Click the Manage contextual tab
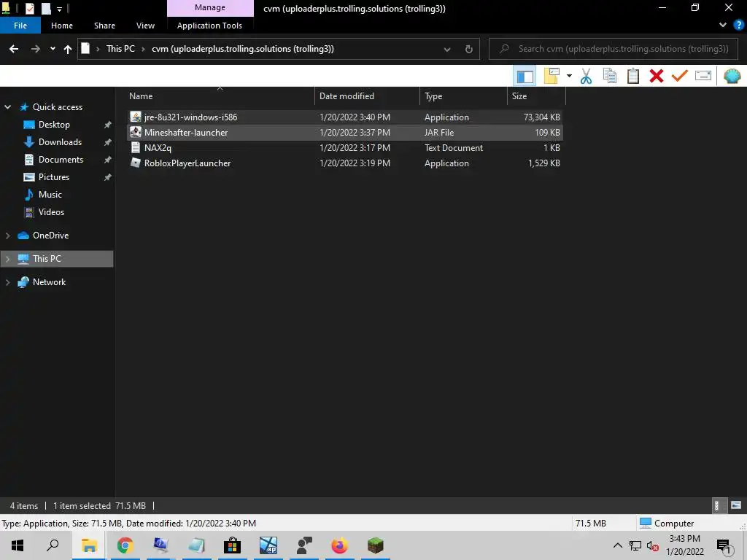This screenshot has width=747, height=560. coord(210,7)
